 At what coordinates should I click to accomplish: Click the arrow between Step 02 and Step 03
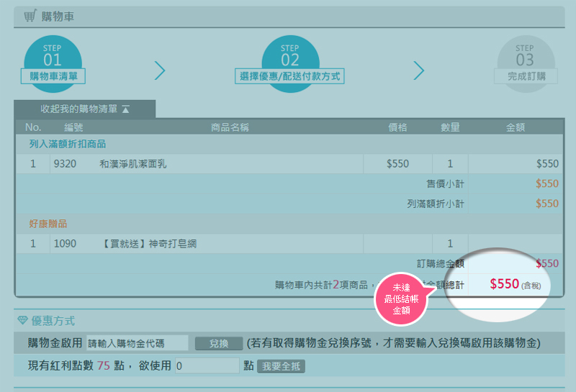pos(419,70)
